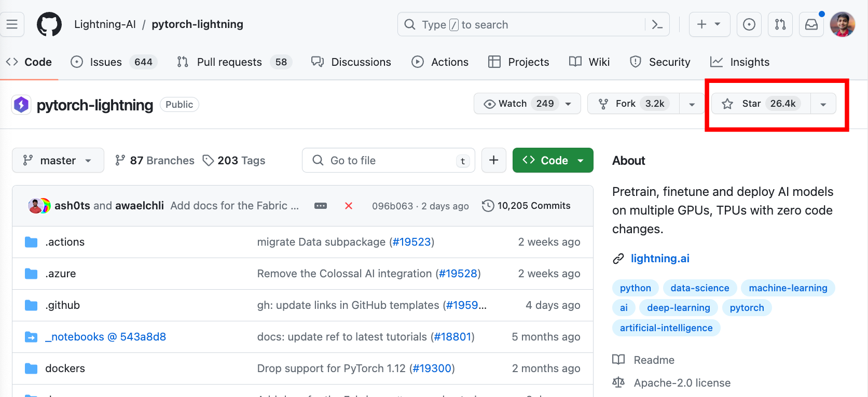Open the Actions tab
The image size is (868, 397).
click(x=440, y=62)
